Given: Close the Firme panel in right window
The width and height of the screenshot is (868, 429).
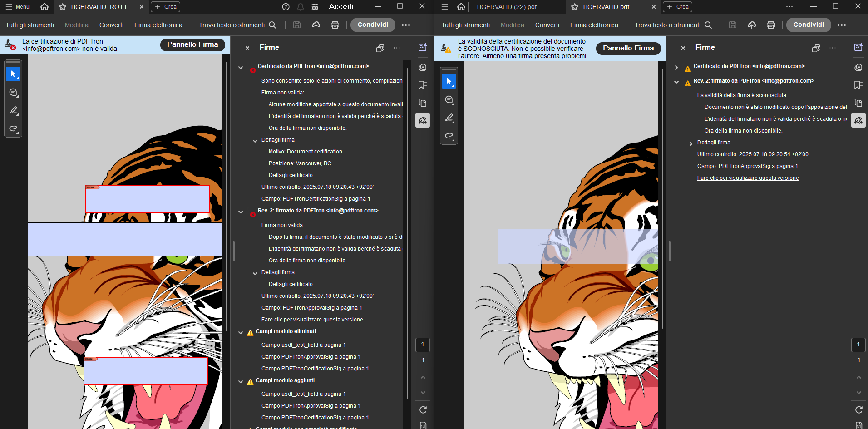Looking at the screenshot, I should [x=683, y=48].
